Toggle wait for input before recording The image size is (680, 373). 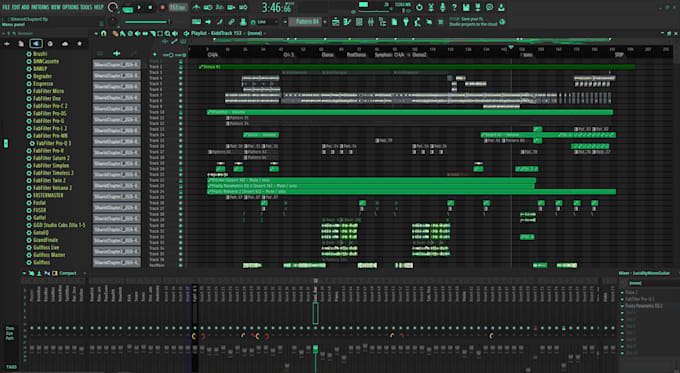click(x=208, y=7)
